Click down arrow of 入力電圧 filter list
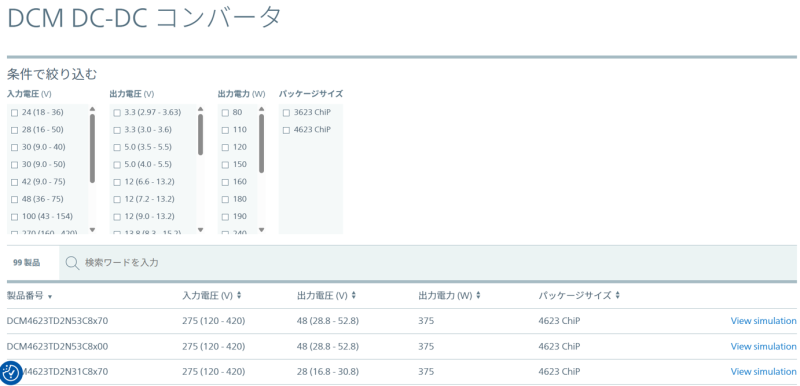The image size is (800, 386). [x=92, y=229]
